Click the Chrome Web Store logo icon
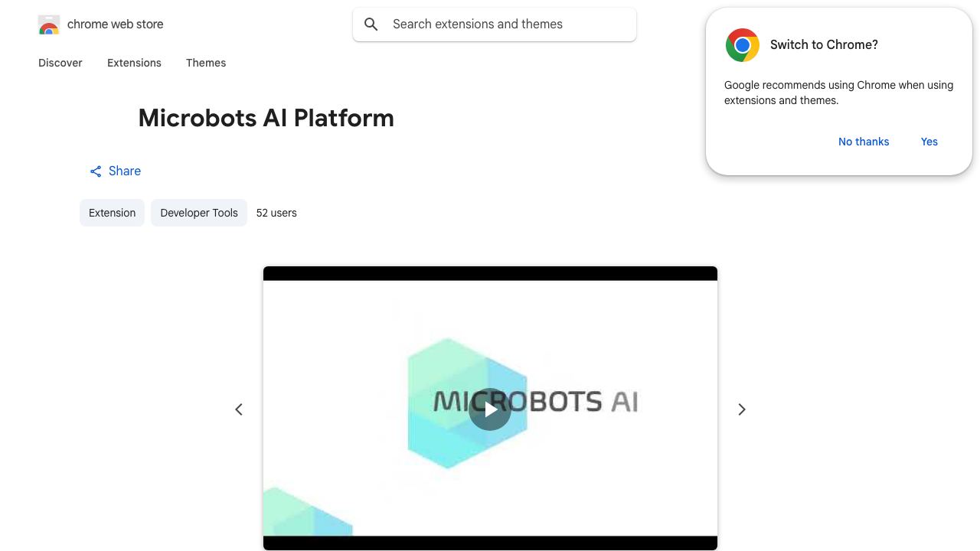Screen dimensions: 980x551 [49, 24]
